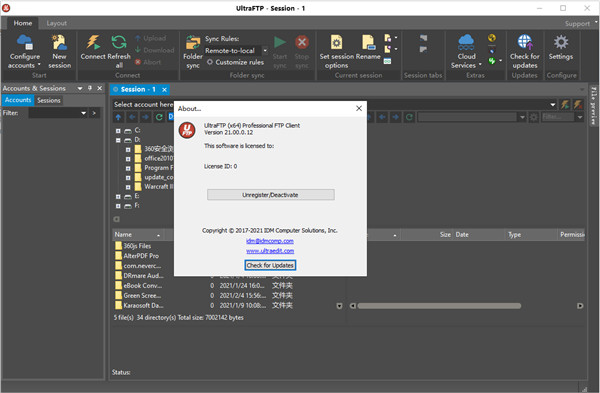This screenshot has height=393, width=600.
Task: Click Unregister/Deactivate button
Action: pyautogui.click(x=271, y=195)
